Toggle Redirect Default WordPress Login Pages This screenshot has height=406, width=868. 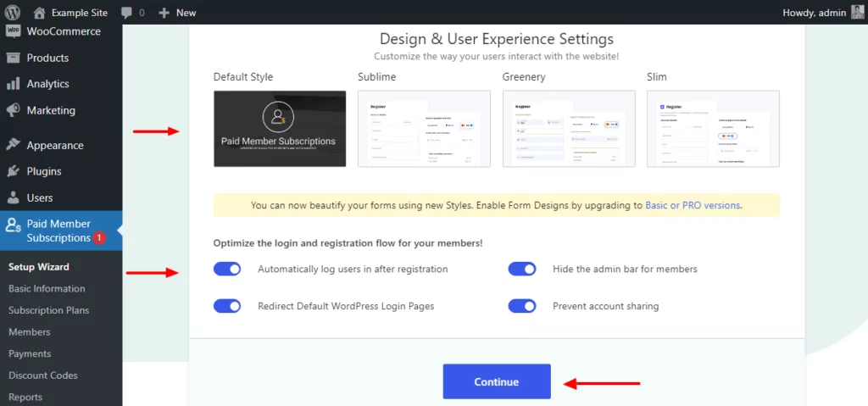(227, 306)
